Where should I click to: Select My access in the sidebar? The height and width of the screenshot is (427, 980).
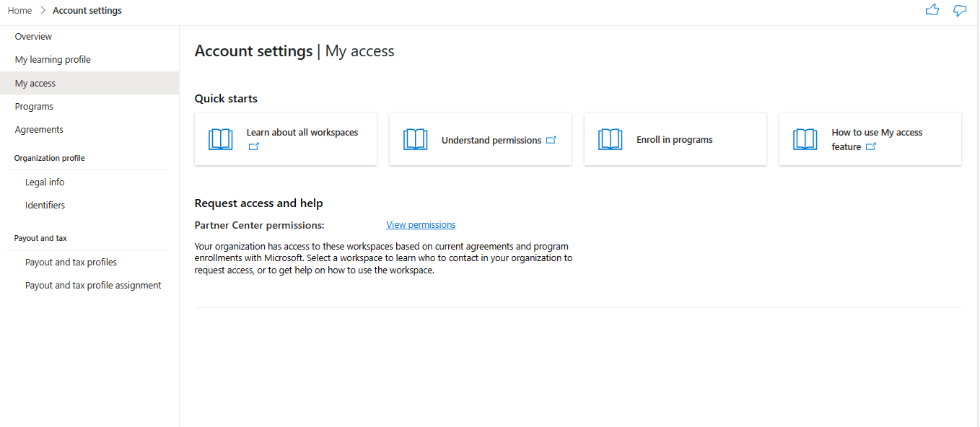click(x=89, y=83)
